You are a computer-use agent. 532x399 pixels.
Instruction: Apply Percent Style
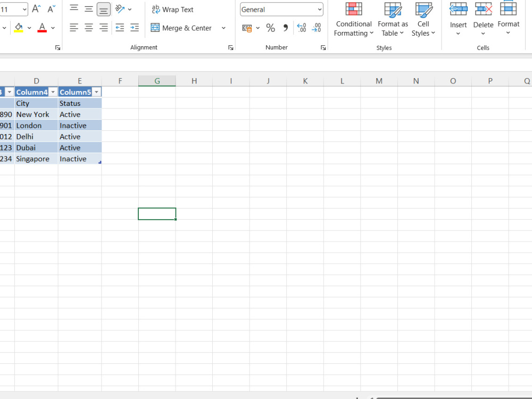click(270, 28)
